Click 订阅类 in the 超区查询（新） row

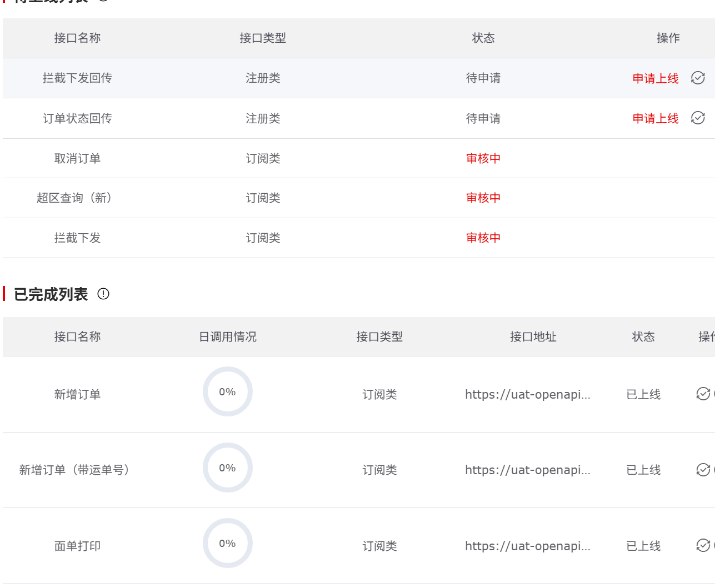[263, 198]
